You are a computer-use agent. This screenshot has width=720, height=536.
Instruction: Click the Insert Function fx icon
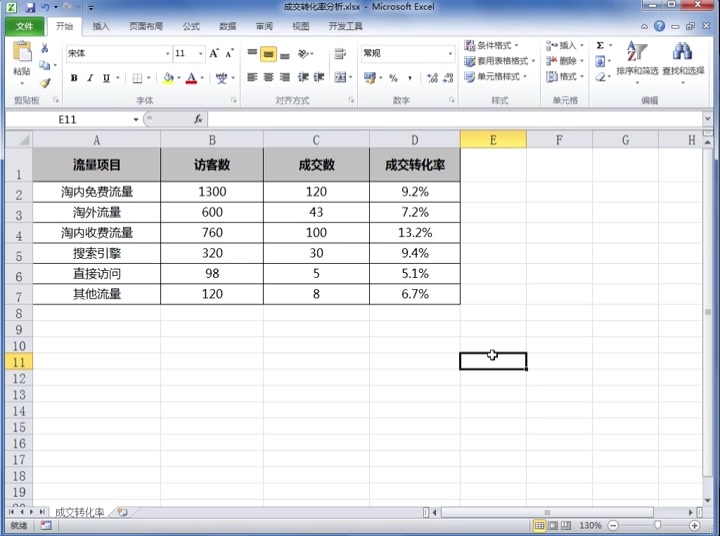pos(198,119)
